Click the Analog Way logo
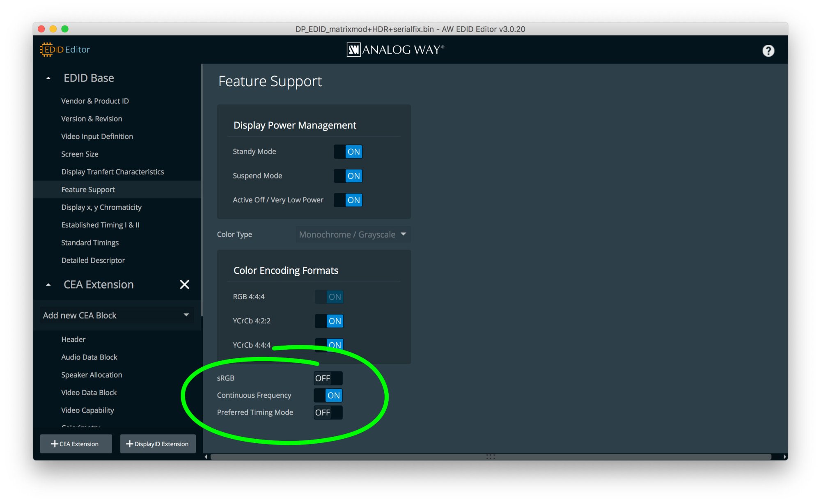 click(395, 50)
